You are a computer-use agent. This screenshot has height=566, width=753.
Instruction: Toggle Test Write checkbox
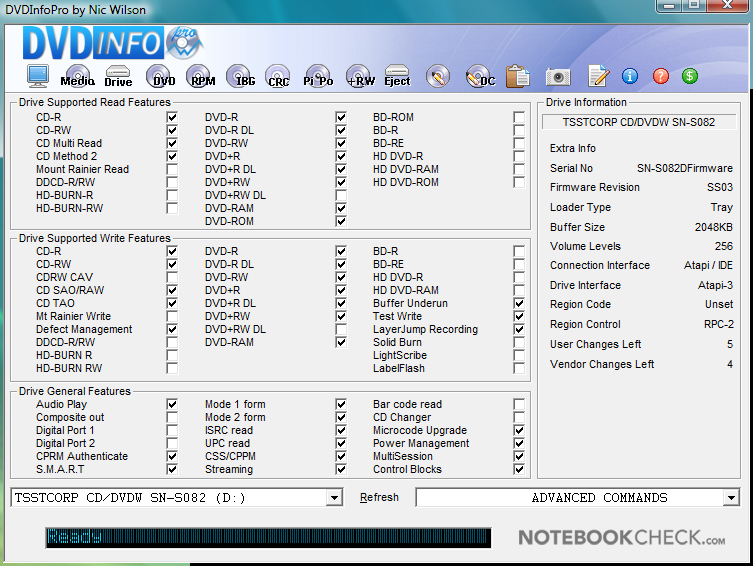(519, 316)
